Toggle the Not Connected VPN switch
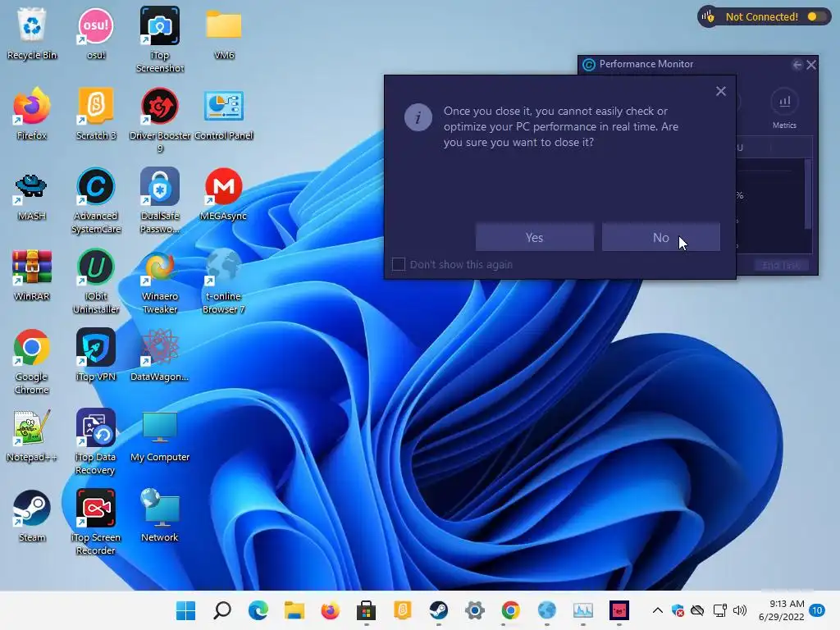 pos(816,16)
